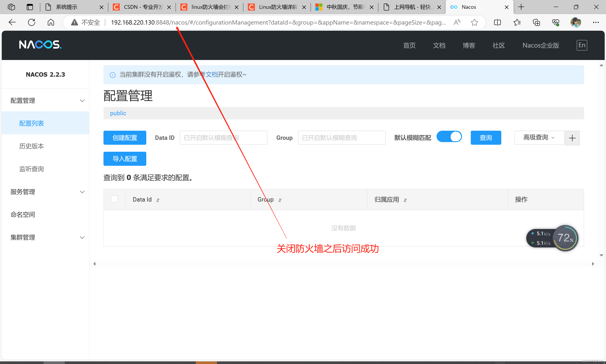Click the 导入配置 button

[125, 159]
